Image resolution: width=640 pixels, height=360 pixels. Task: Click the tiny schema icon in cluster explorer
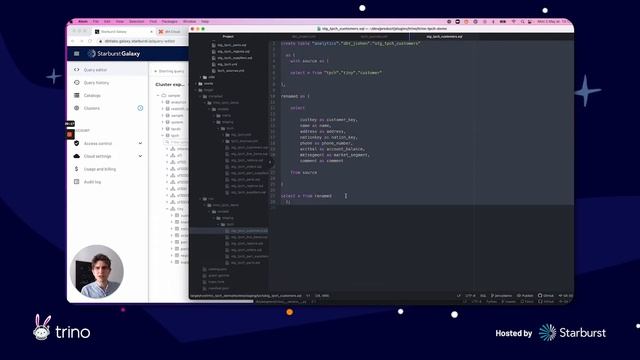[173, 209]
